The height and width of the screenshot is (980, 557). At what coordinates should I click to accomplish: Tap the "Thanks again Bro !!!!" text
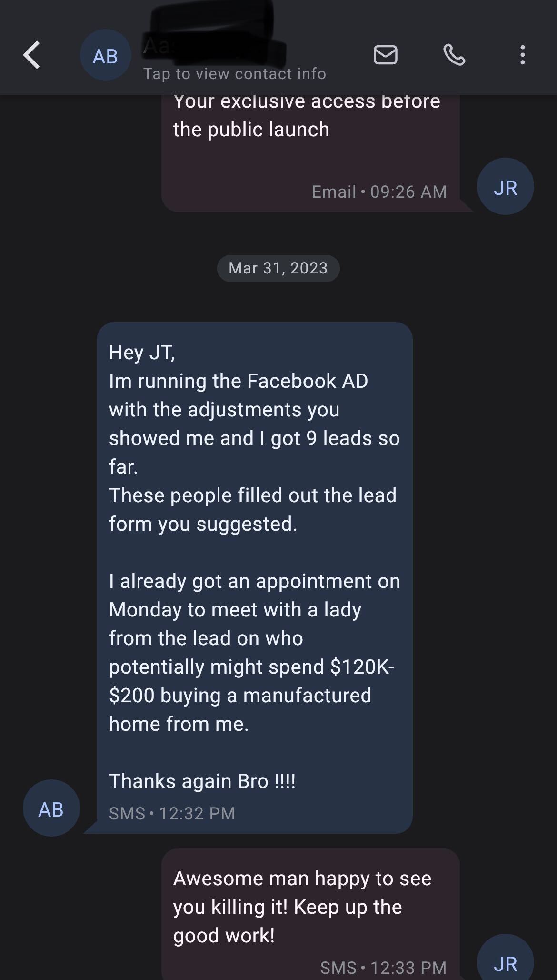(202, 781)
